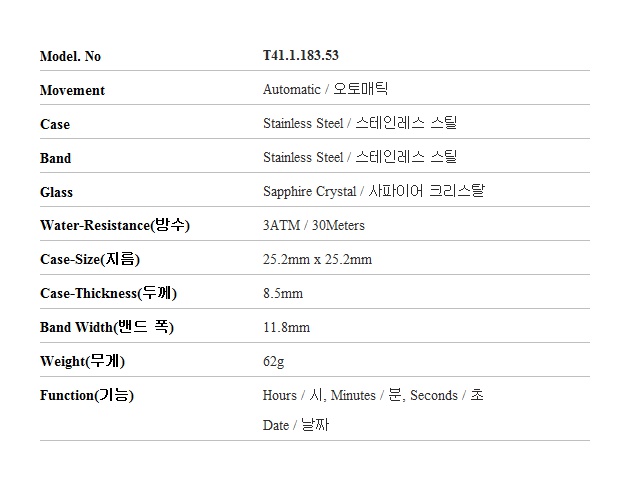Click the Band row label

pos(56,158)
